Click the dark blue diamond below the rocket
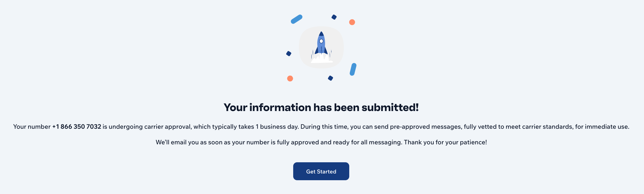This screenshot has width=644, height=194. tap(330, 78)
